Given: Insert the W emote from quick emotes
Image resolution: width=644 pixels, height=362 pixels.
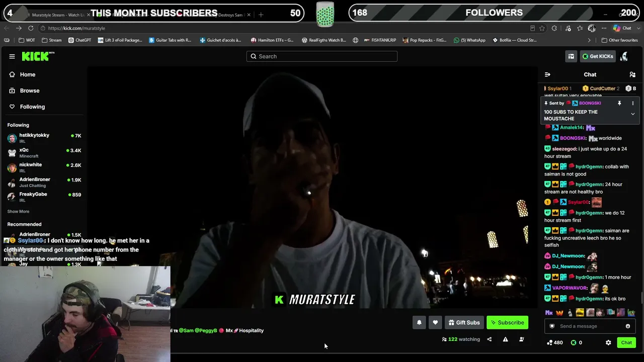Looking at the screenshot, I should pos(559,313).
